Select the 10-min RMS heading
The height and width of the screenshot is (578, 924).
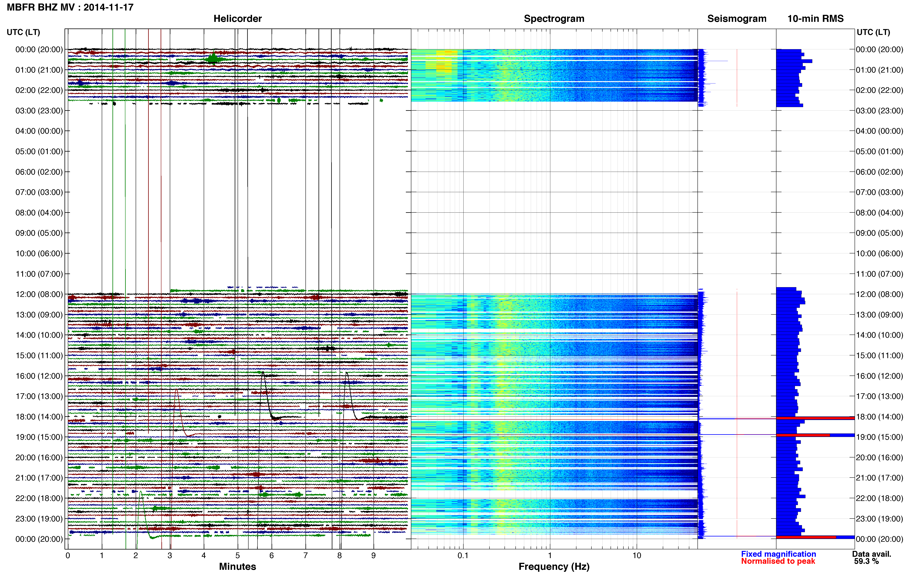816,19
